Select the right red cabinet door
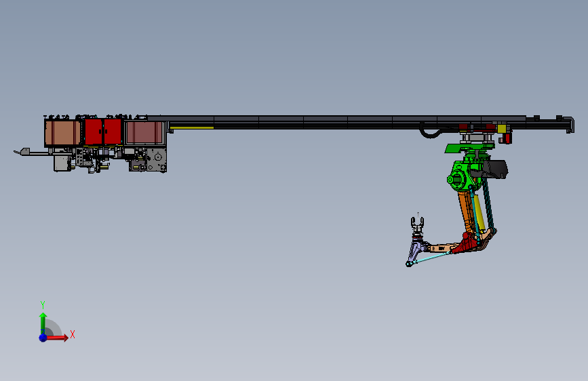Screen dimensions: 588x381 pyautogui.click(x=112, y=132)
